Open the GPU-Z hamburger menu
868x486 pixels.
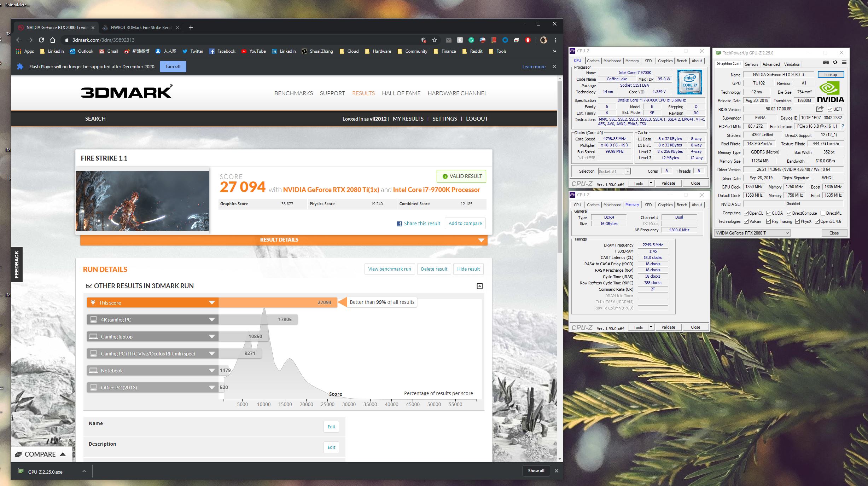[x=844, y=62]
